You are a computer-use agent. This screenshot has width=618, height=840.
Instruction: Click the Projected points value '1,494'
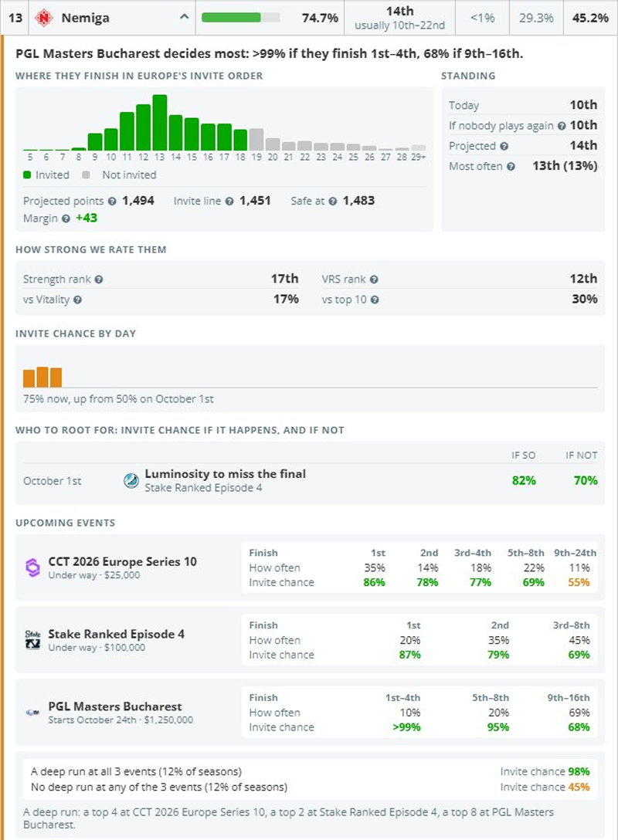pos(138,201)
